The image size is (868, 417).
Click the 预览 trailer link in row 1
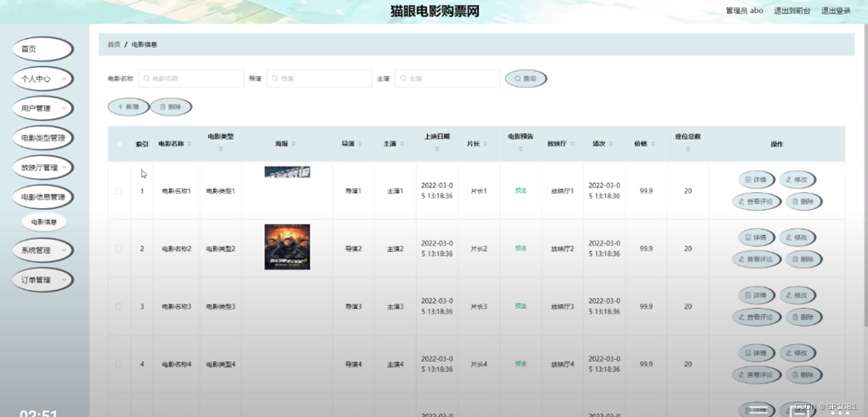tap(521, 190)
